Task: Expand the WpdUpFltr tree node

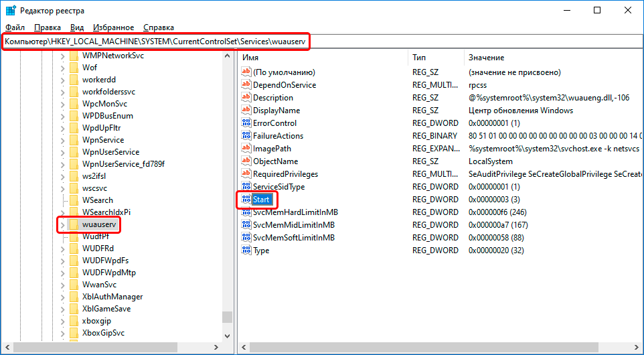Action: 62,128
